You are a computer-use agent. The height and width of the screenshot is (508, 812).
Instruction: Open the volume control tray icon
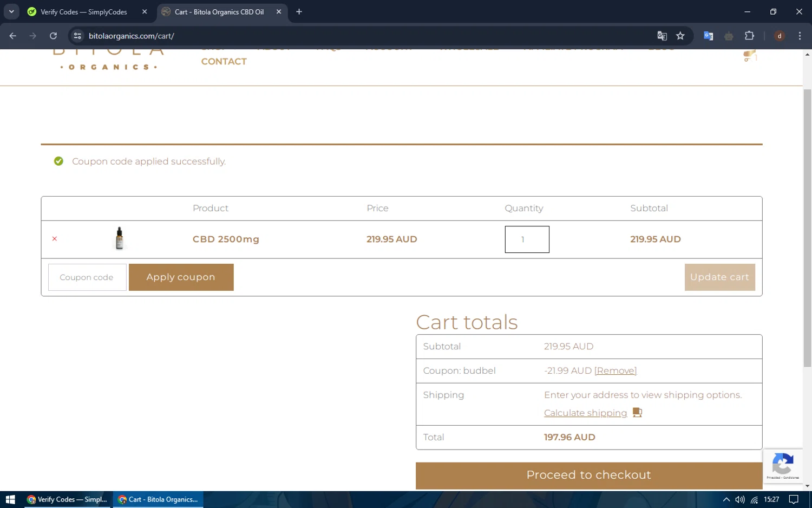(x=740, y=499)
